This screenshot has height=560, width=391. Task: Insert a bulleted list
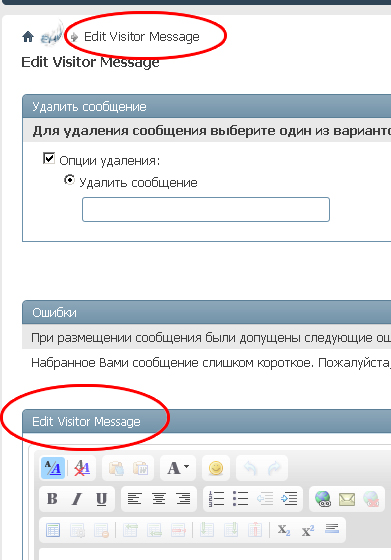pyautogui.click(x=240, y=499)
